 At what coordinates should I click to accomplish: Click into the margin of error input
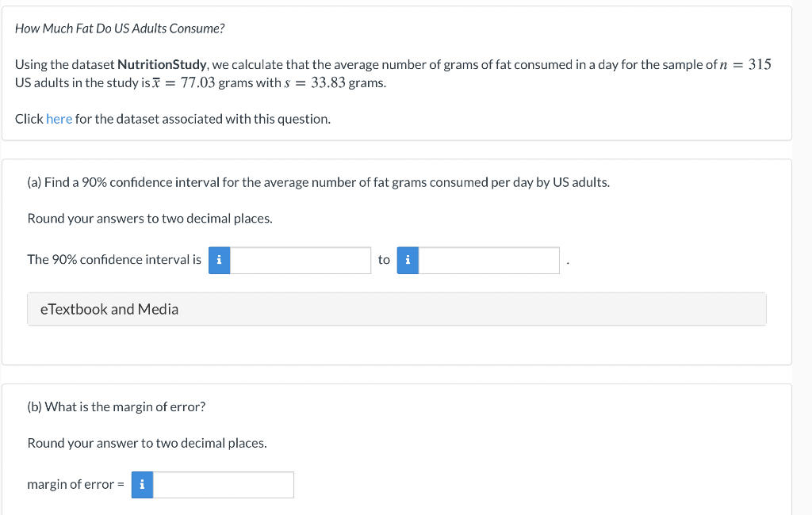pyautogui.click(x=223, y=485)
